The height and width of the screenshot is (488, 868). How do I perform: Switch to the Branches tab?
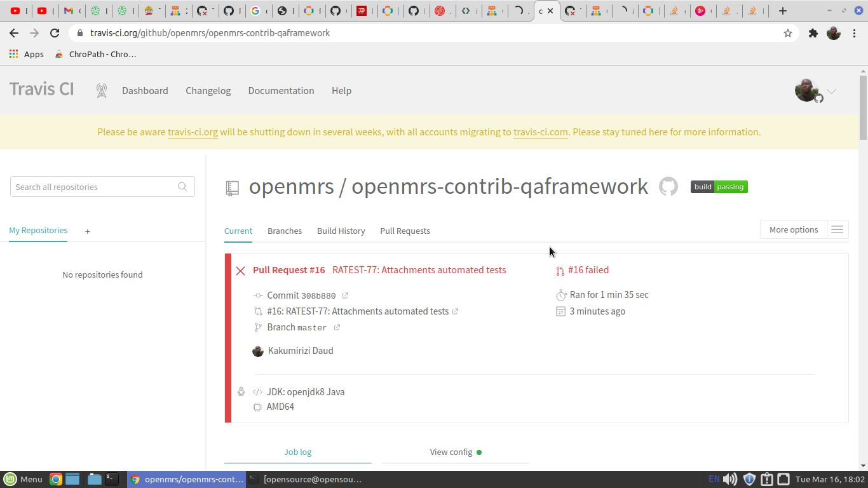tap(285, 231)
